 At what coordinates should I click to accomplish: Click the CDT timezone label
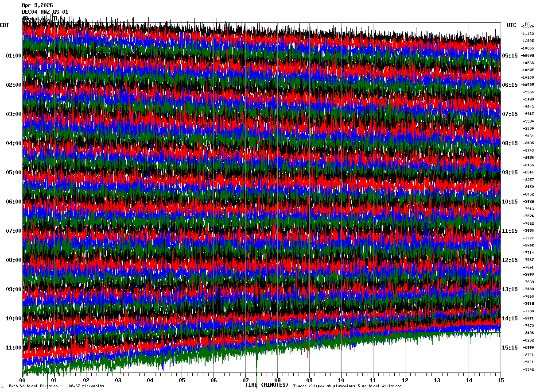[x=4, y=25]
